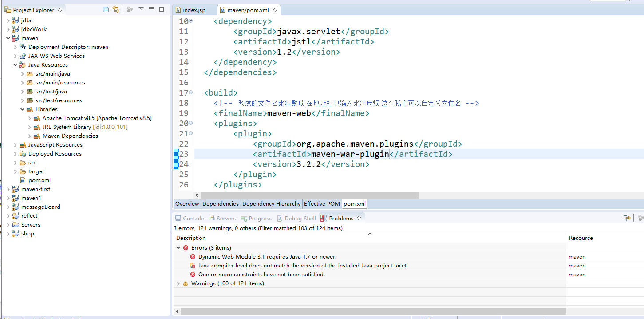Click error icon beside Dynamic Web Module 3.1

(x=193, y=256)
